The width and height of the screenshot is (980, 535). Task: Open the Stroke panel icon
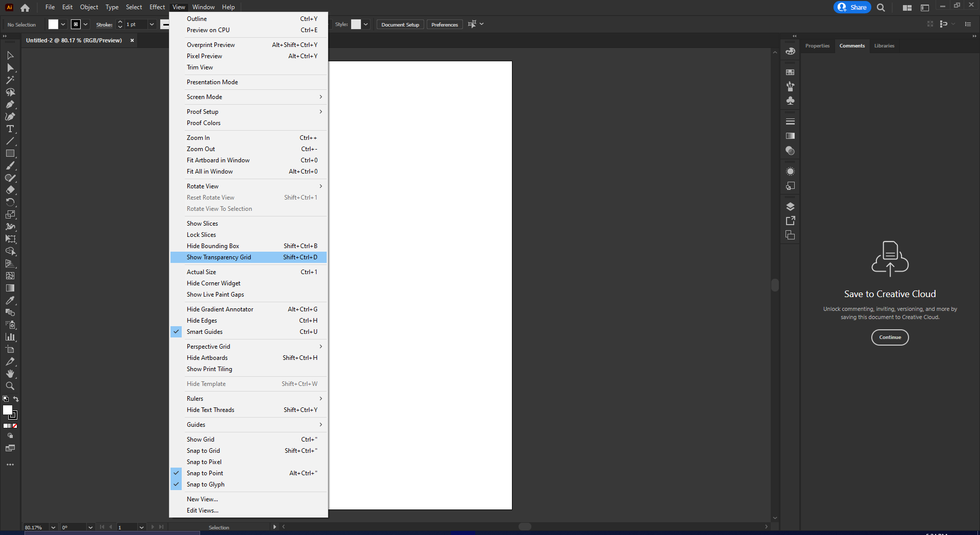pos(790,121)
